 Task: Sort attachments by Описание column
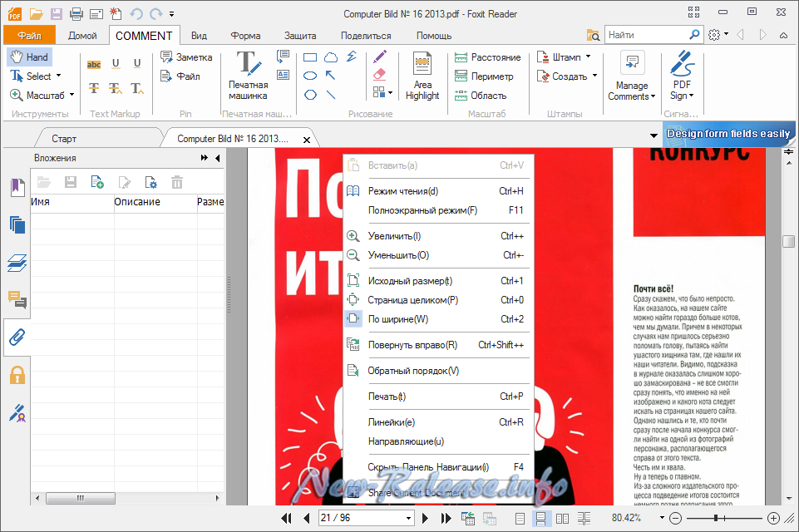coord(155,202)
